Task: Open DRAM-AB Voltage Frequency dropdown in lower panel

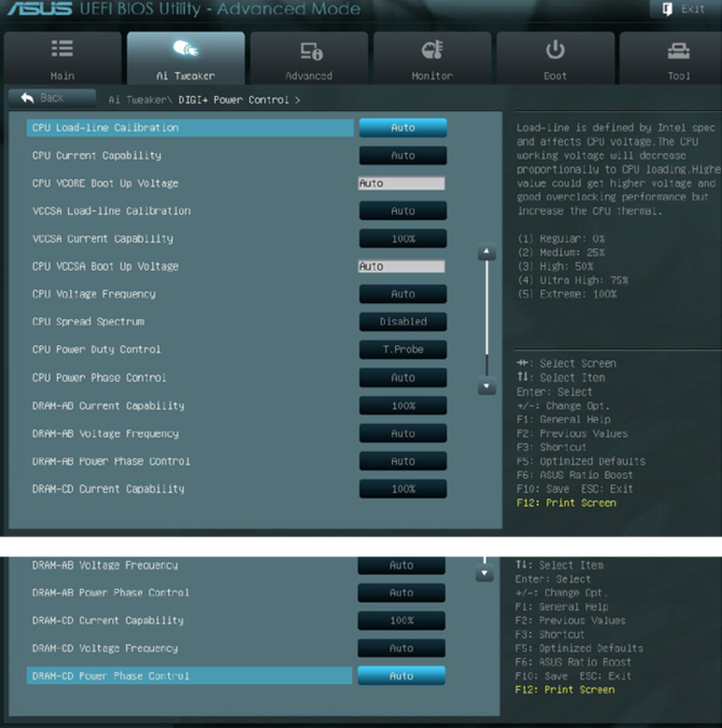Action: click(401, 565)
